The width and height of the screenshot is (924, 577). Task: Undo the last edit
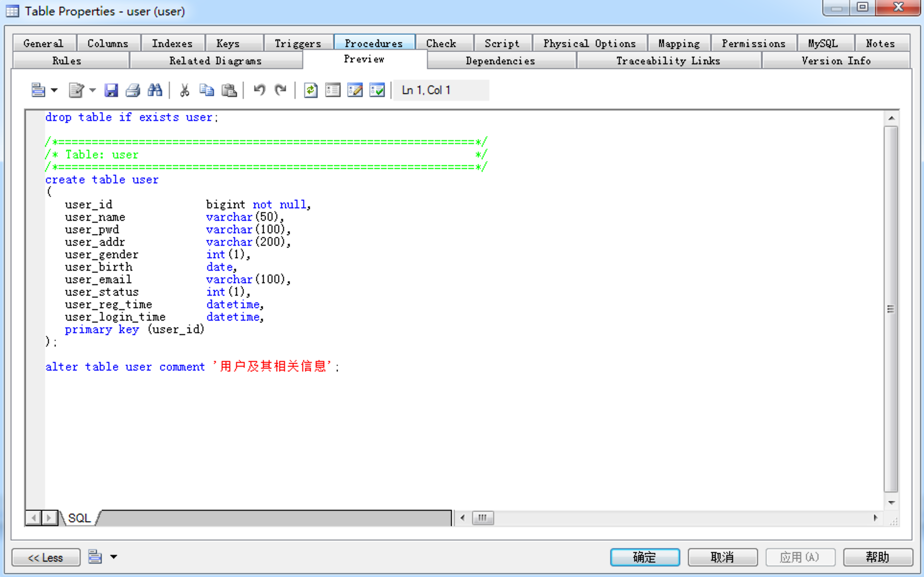260,90
